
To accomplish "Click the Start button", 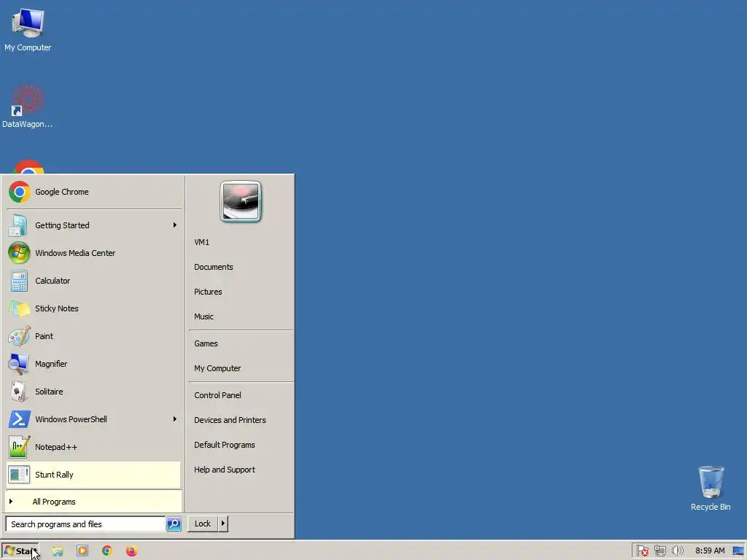I will pyautogui.click(x=20, y=551).
